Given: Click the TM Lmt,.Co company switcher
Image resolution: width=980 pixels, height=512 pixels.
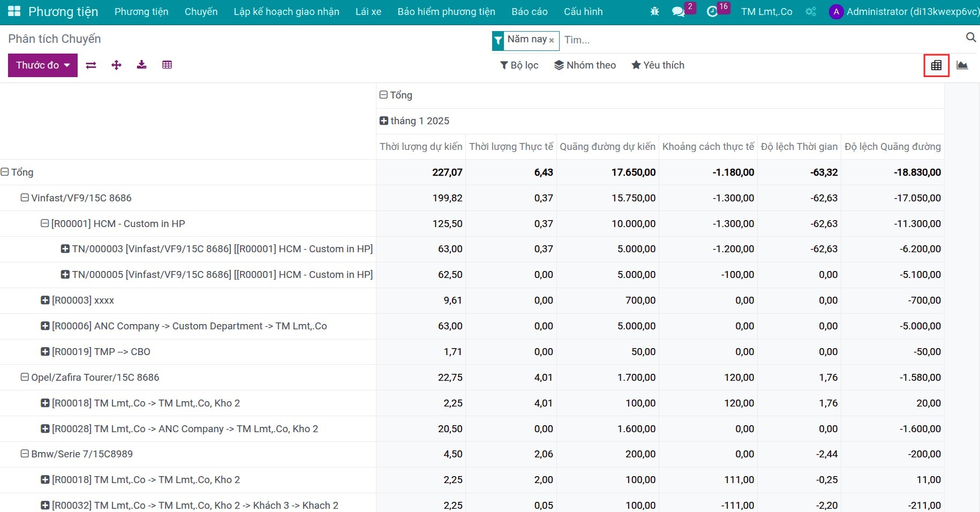Looking at the screenshot, I should click(x=767, y=11).
